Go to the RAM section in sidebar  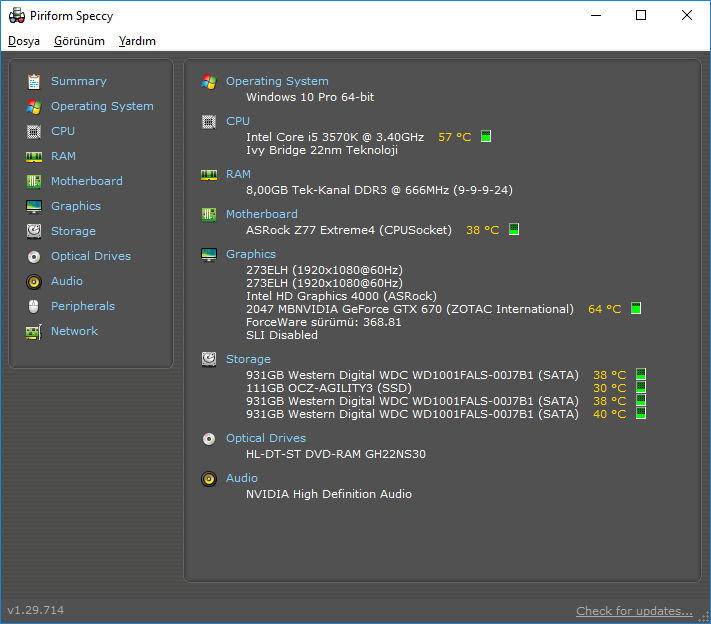[x=63, y=156]
